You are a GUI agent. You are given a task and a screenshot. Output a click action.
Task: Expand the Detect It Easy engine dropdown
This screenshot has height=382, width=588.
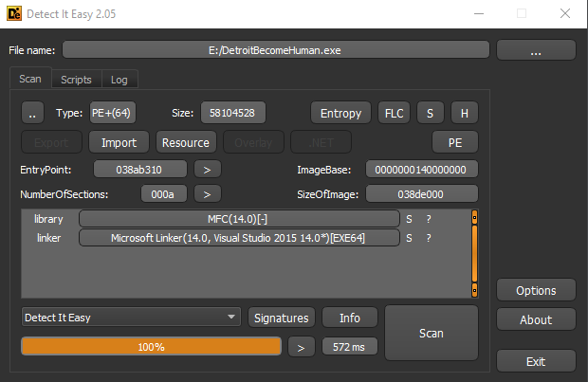131,318
